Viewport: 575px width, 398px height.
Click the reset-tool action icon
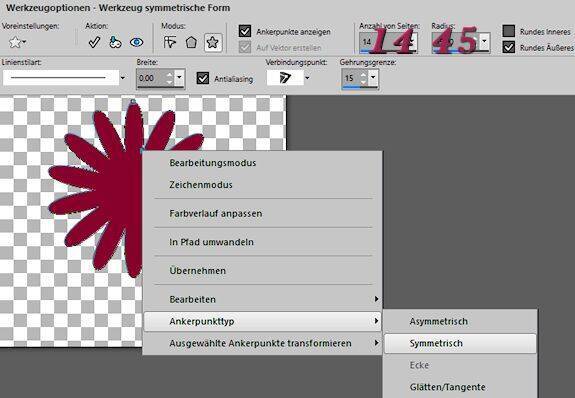(115, 42)
